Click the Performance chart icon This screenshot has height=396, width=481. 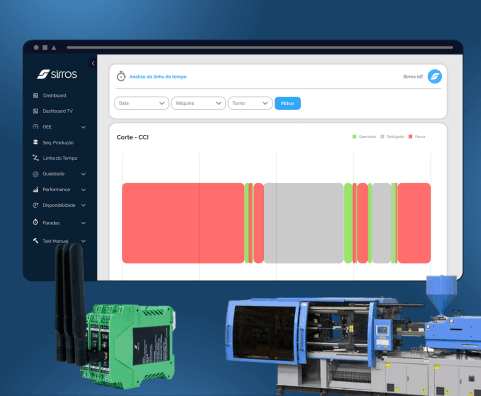(35, 189)
